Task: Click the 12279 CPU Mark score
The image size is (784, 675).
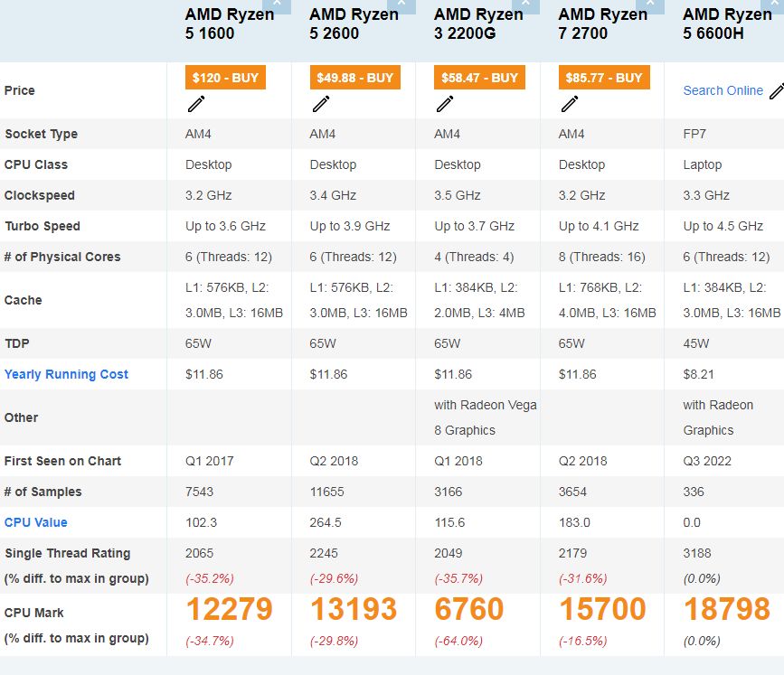Action: click(x=229, y=609)
